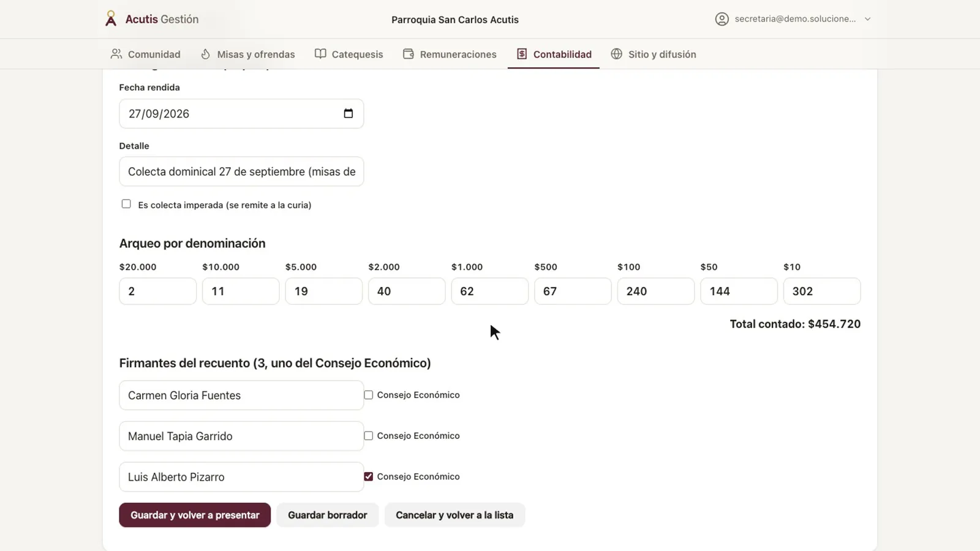980x551 pixels.
Task: Click the secretaria@demo account email
Action: click(795, 19)
